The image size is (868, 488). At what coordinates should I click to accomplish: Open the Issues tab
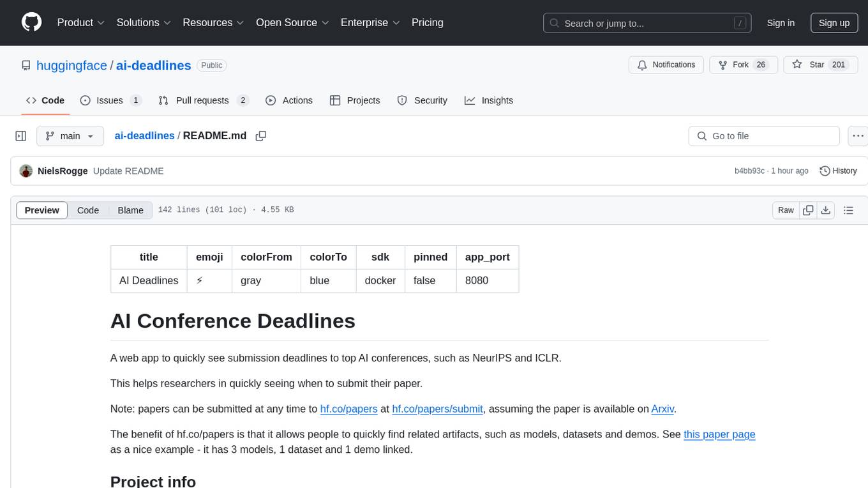110,100
